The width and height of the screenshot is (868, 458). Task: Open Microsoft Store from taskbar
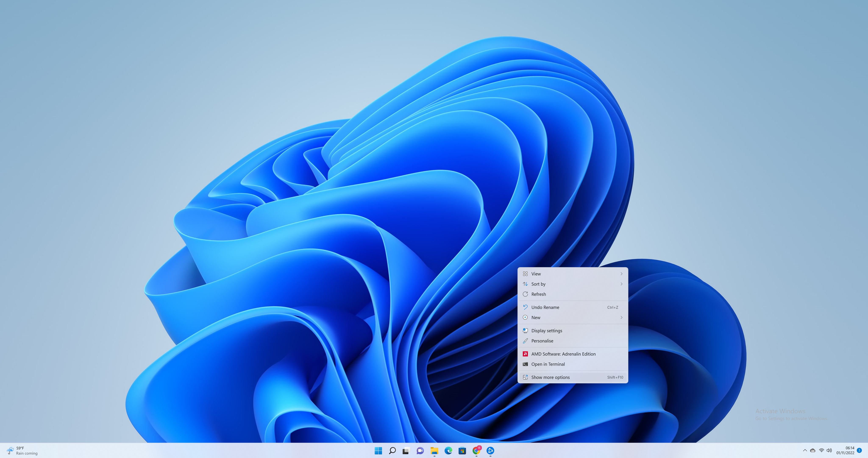point(462,451)
